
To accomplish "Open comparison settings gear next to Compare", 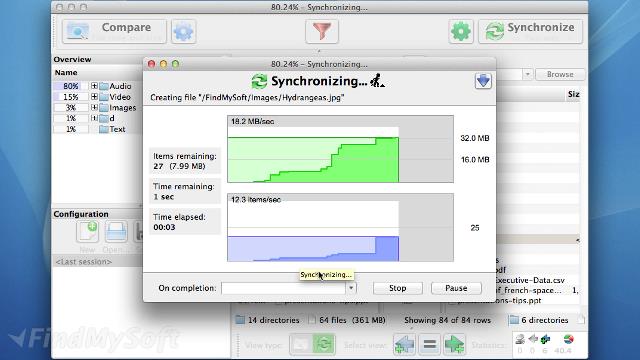I will (183, 31).
